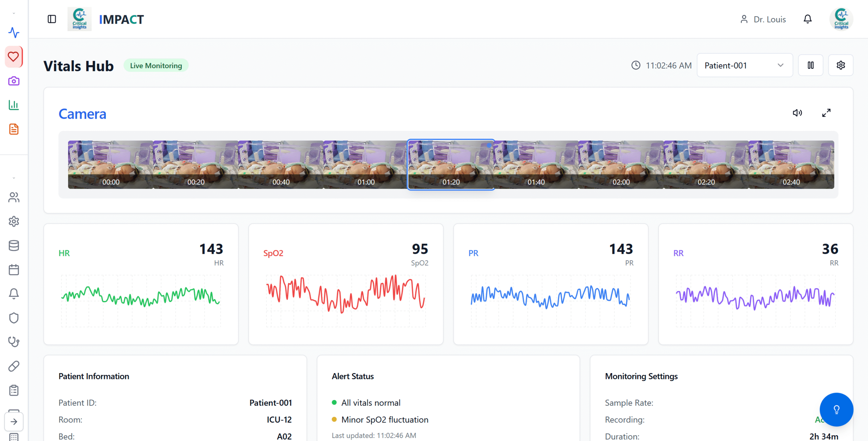Collapse the top sidebar section chevron
The image size is (868, 441).
pos(14,14)
